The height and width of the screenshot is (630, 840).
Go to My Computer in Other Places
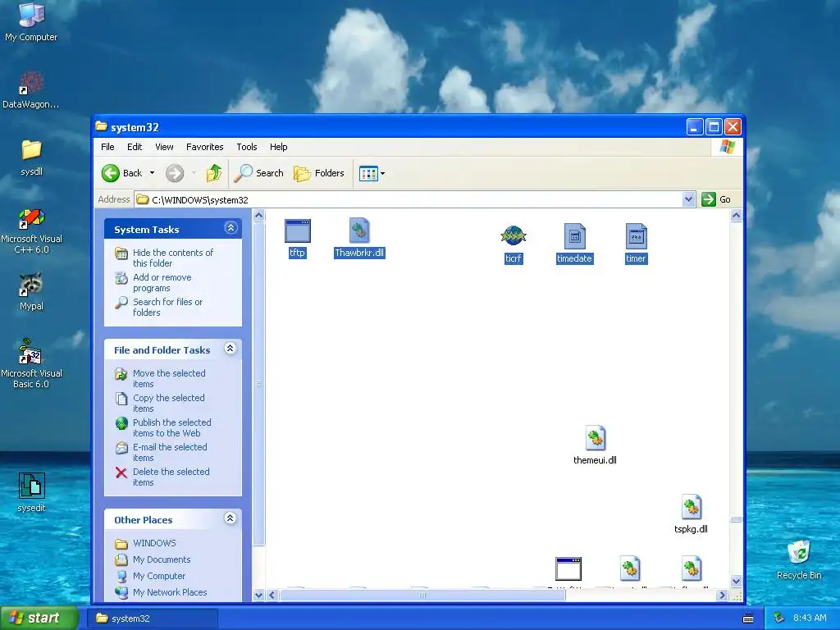point(158,576)
